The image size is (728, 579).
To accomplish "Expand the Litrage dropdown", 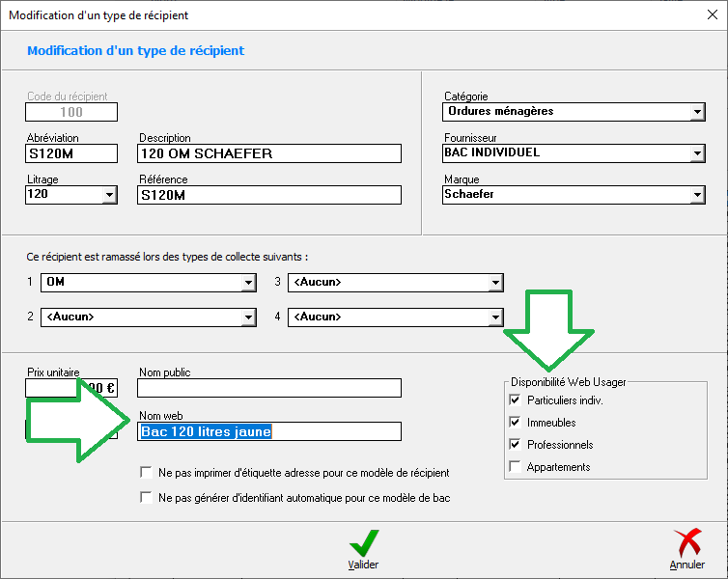I will click(108, 195).
